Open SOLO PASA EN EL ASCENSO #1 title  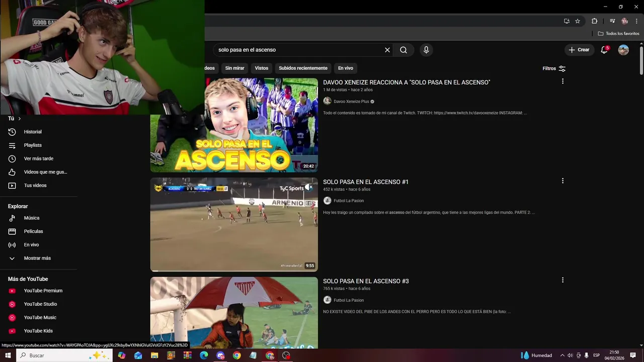click(x=366, y=182)
